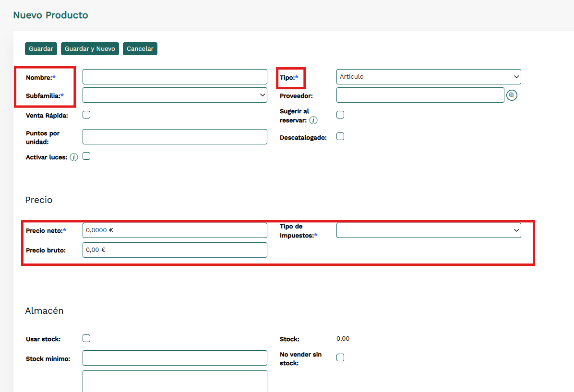574x392 pixels.
Task: Tick the No vender sin stock checkbox
Action: tap(340, 357)
